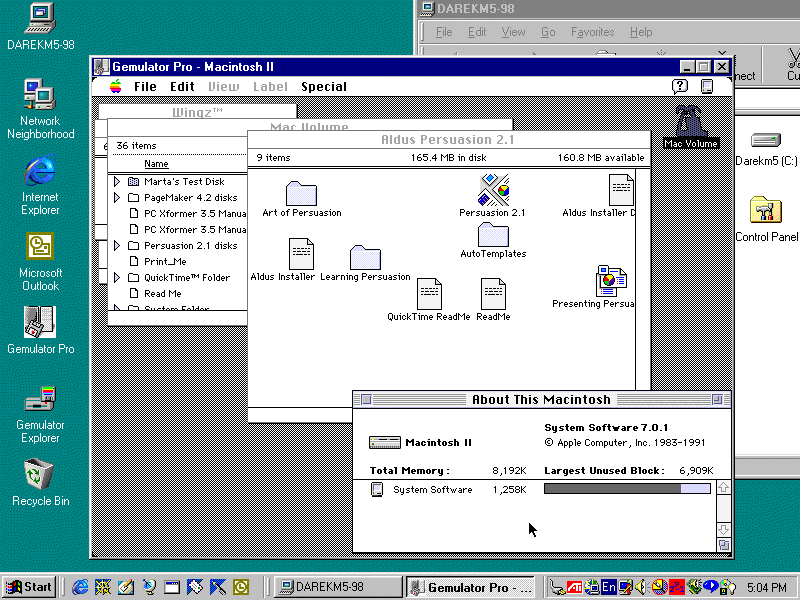Click the ATI tray icon
800x600 pixels.
coord(574,587)
